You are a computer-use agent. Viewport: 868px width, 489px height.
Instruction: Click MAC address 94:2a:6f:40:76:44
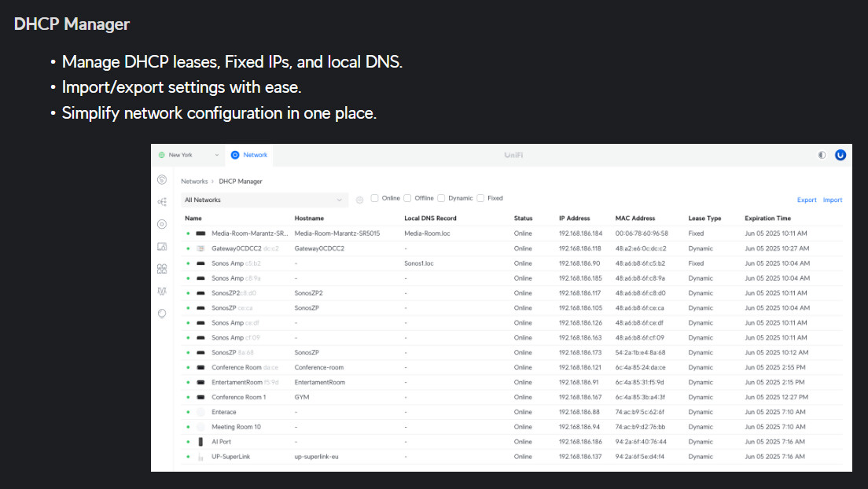click(641, 442)
